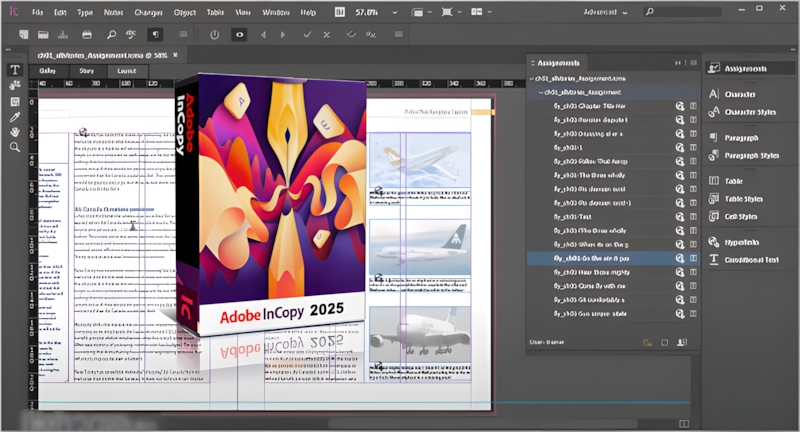Click the bottom airplane image in the layout
This screenshot has width=800, height=432.
pyautogui.click(x=419, y=335)
